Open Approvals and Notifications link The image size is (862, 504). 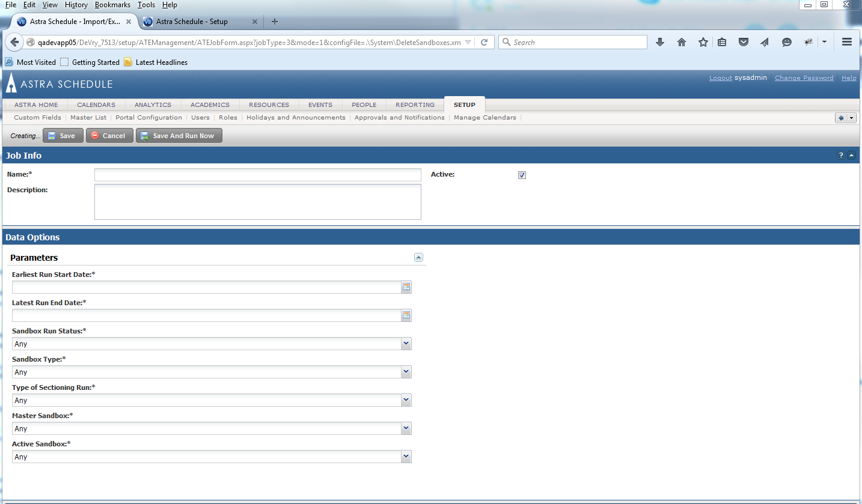pos(400,118)
